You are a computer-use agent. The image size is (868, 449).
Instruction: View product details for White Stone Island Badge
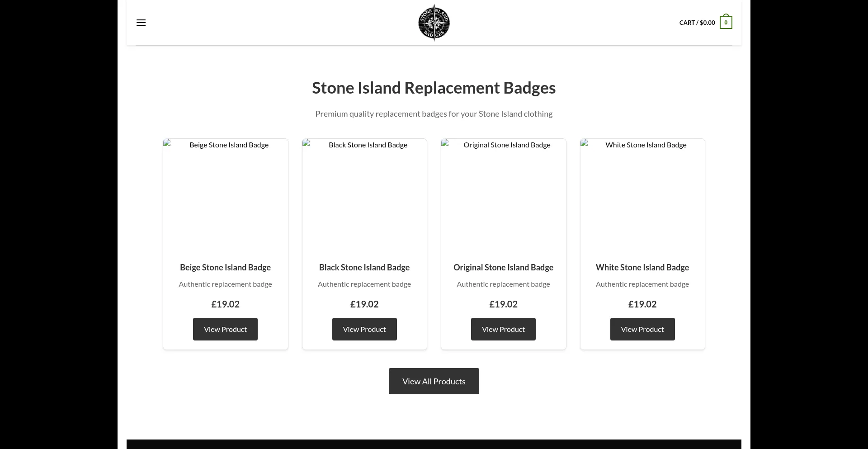(x=642, y=329)
